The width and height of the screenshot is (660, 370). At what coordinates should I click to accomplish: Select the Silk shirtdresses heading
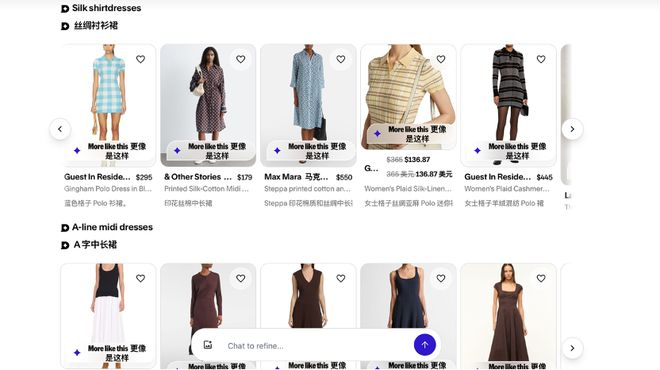(106, 8)
